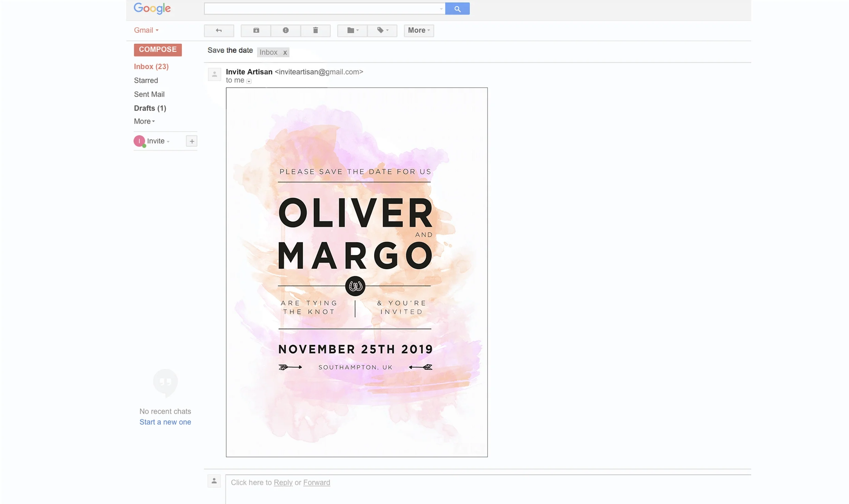Screen dimensions: 849x504
Task: Expand the toolbar More dropdown
Action: 419,30
